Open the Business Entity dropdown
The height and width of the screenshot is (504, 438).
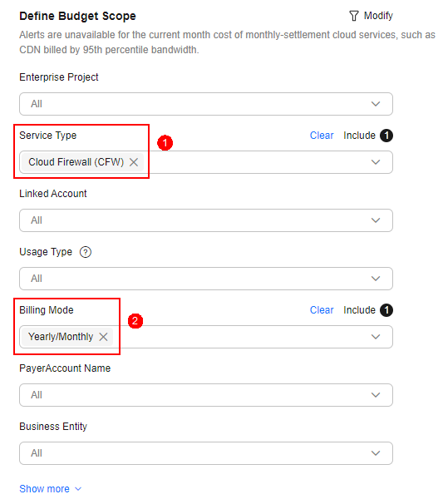pyautogui.click(x=206, y=453)
